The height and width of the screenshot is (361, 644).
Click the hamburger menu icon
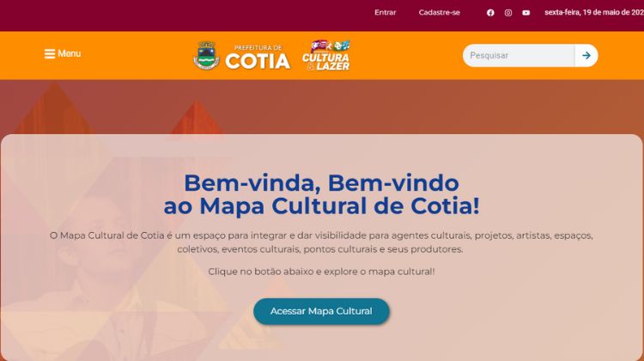click(50, 54)
